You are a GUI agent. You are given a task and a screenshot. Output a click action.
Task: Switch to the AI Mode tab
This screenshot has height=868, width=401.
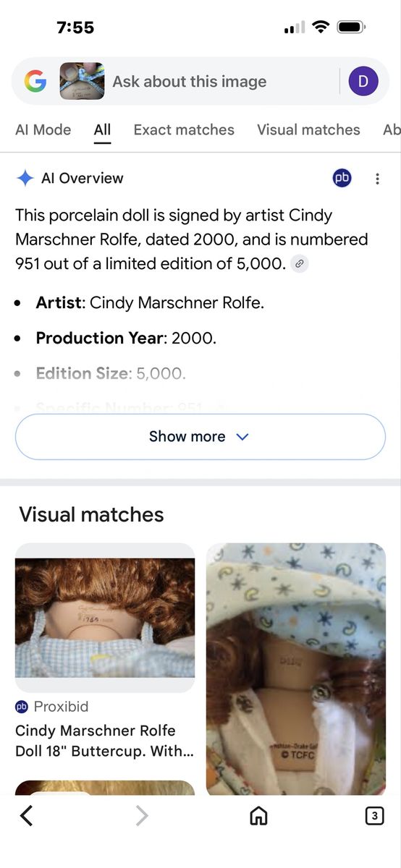click(x=43, y=130)
